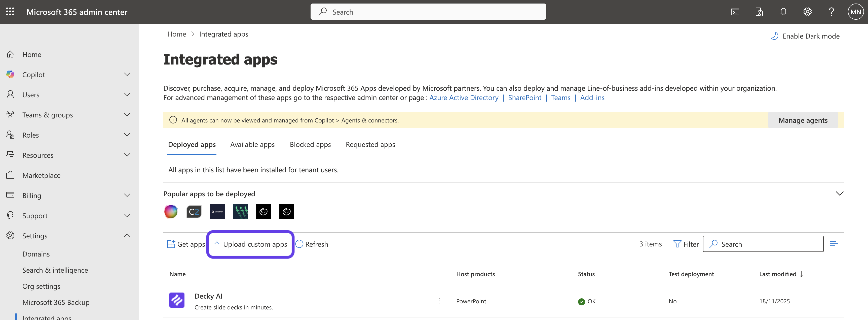Open the Cloud Shell terminal icon
Viewport: 868px width, 320px height.
pos(735,12)
